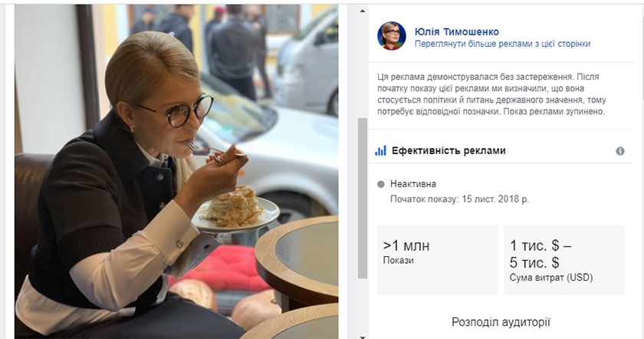644x339 pixels.
Task: Click the 'Сума витрат (USD)' label
Action: click(551, 278)
